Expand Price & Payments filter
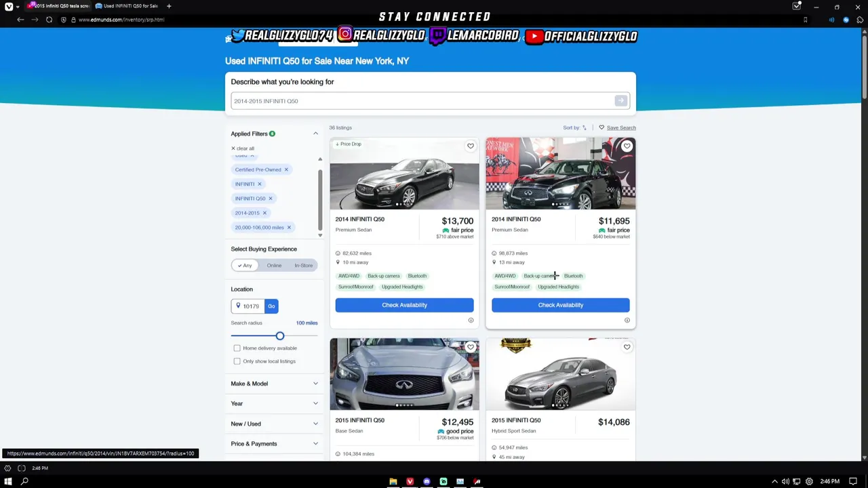 [274, 443]
